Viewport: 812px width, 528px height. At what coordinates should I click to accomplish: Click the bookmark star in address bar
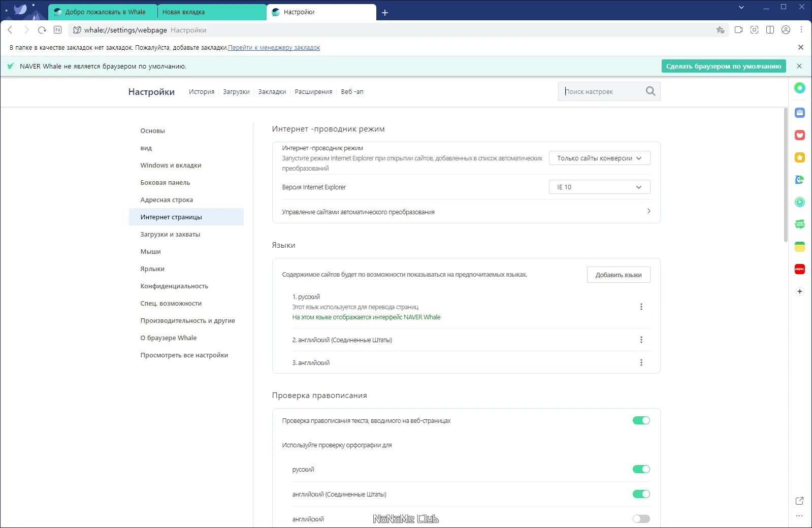[720, 30]
